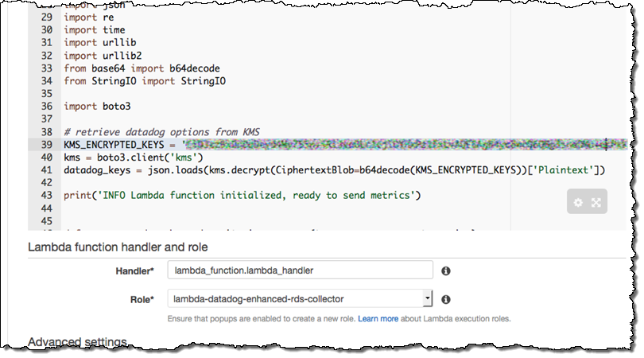Image resolution: width=644 pixels, height=358 pixels.
Task: Click the info icon next to Handler
Action: coord(446,271)
